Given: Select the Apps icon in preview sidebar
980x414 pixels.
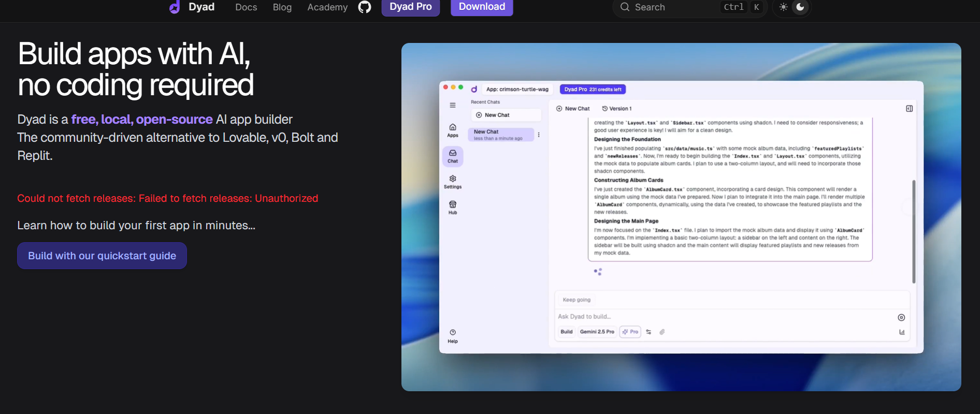Looking at the screenshot, I should [x=453, y=130].
